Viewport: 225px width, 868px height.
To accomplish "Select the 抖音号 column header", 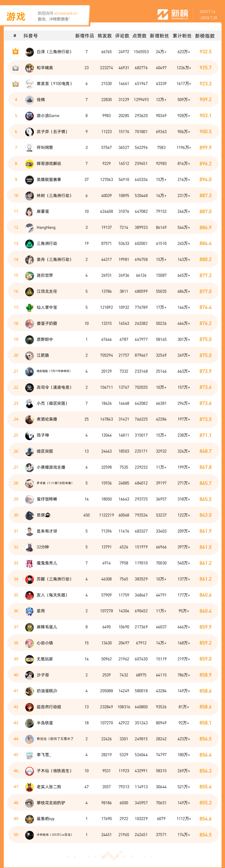I will [x=31, y=36].
